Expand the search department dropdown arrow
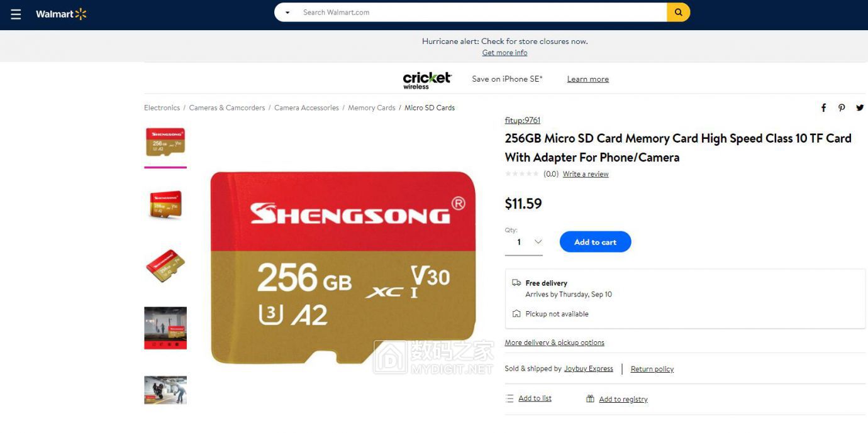868x433 pixels. pos(287,13)
